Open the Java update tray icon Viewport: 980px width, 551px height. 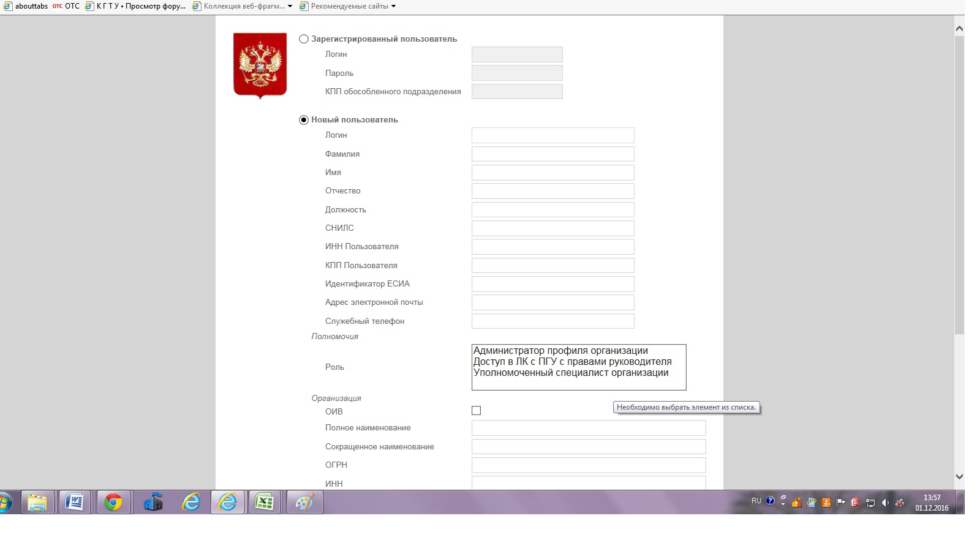(x=826, y=503)
